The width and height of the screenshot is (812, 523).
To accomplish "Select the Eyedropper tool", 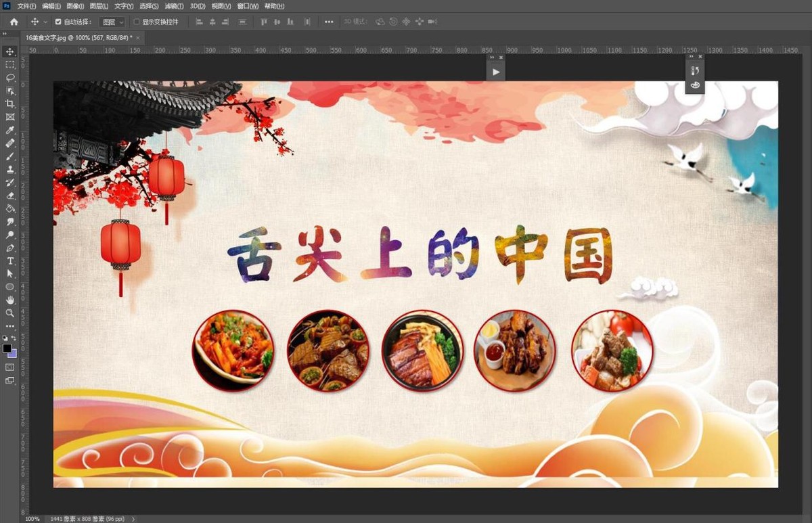I will coord(9,130).
